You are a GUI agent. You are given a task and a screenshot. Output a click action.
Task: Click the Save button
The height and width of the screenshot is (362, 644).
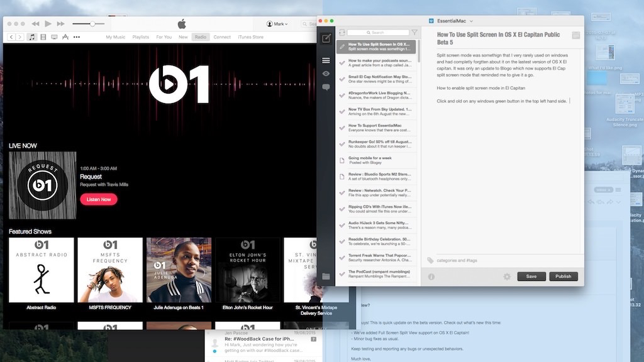pyautogui.click(x=531, y=277)
